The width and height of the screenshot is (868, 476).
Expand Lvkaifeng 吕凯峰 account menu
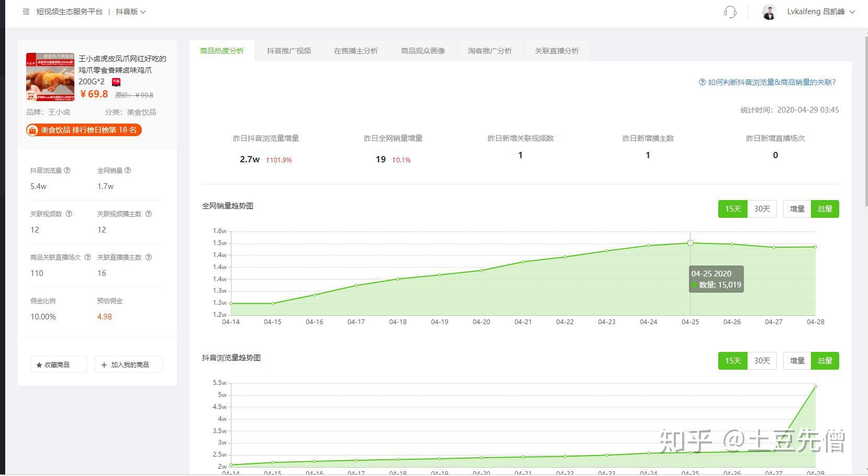pyautogui.click(x=820, y=12)
